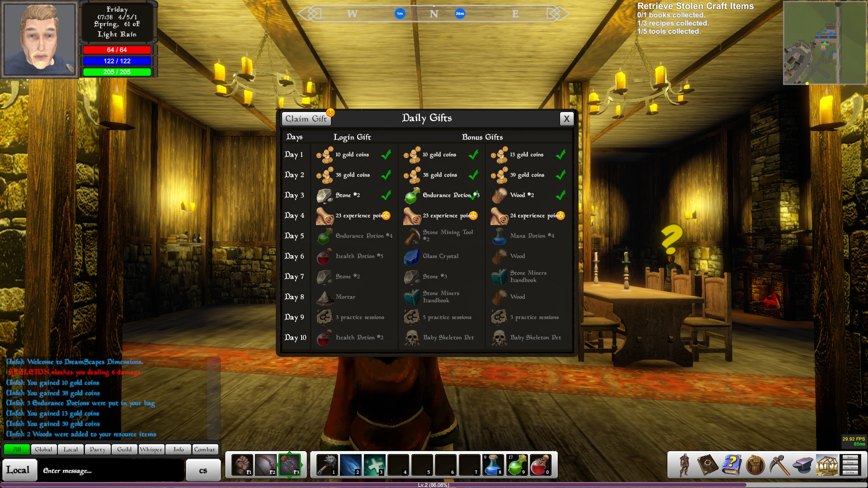Switch to the Combat chat tab
868x488 pixels.
[204, 449]
